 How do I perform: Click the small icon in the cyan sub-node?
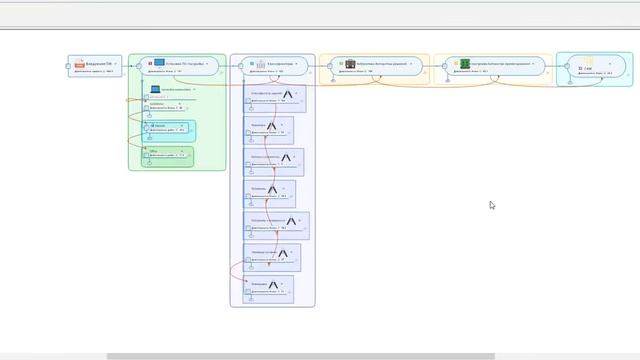pyautogui.click(x=152, y=126)
